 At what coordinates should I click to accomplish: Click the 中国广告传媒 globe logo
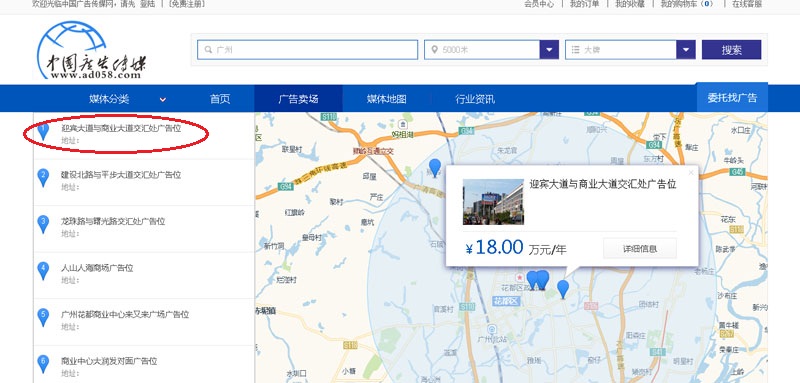(x=91, y=50)
